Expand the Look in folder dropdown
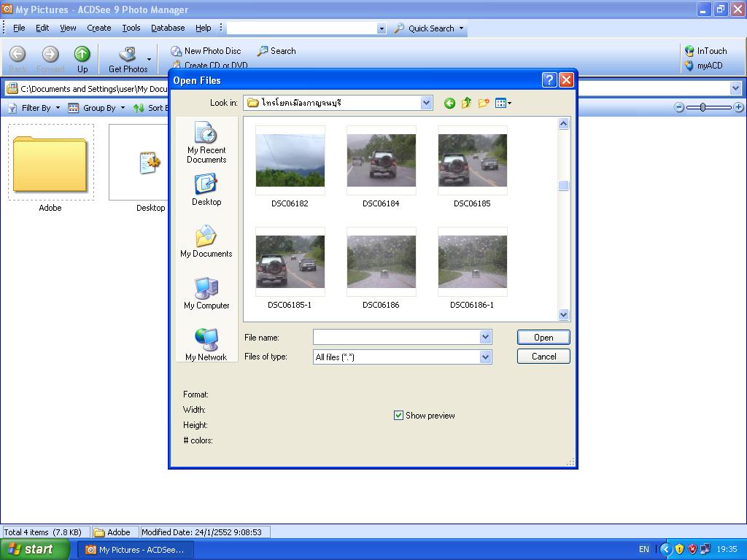The image size is (747, 560). 426,103
